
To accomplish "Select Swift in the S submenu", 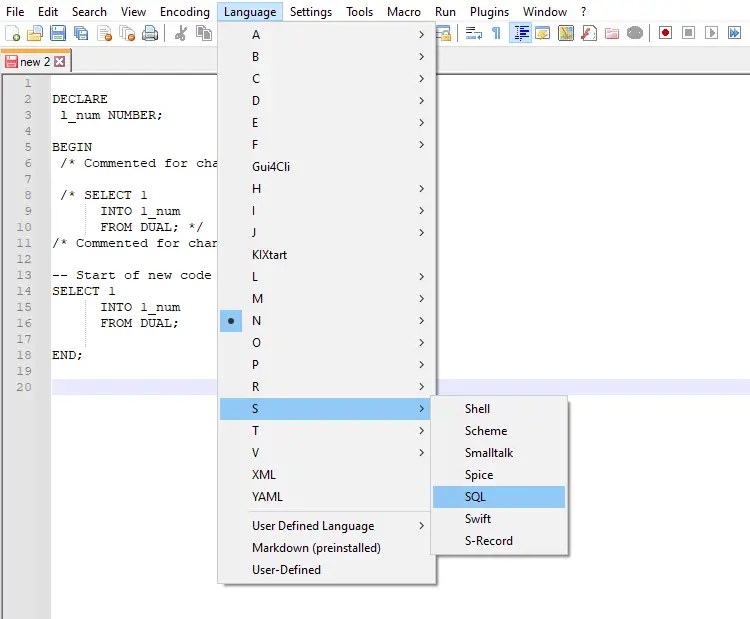I will point(499,519).
